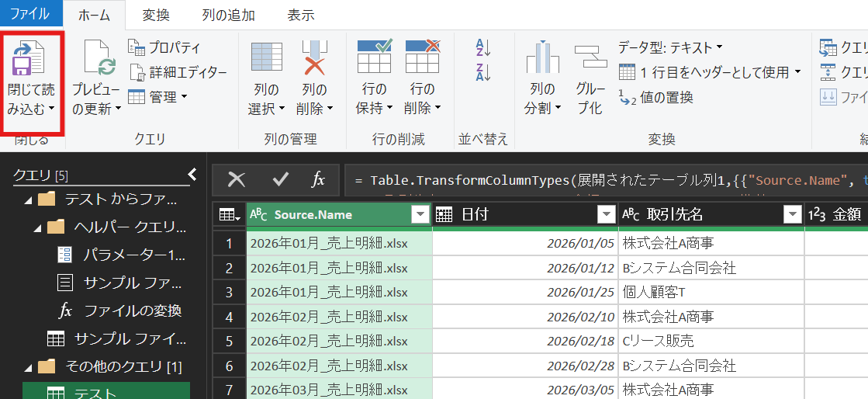This screenshot has height=399, width=868.
Task: Cancel the formula edit with the X button
Action: click(237, 180)
